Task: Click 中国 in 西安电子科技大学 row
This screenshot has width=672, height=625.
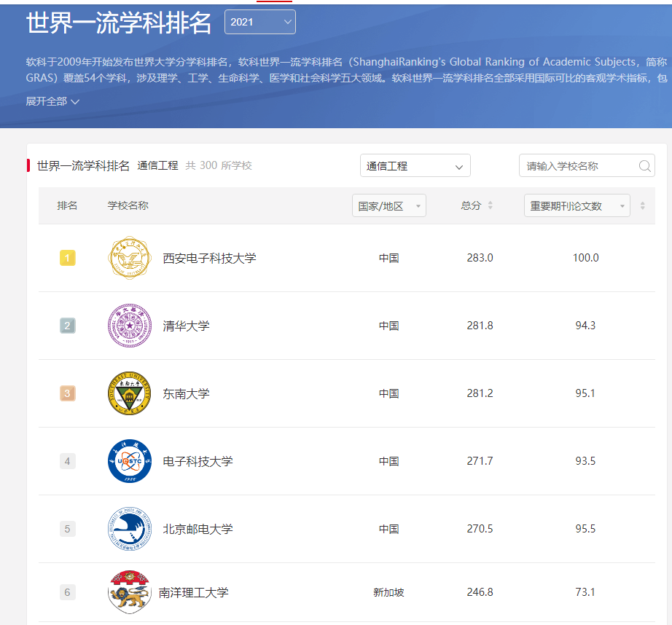Action: point(388,258)
